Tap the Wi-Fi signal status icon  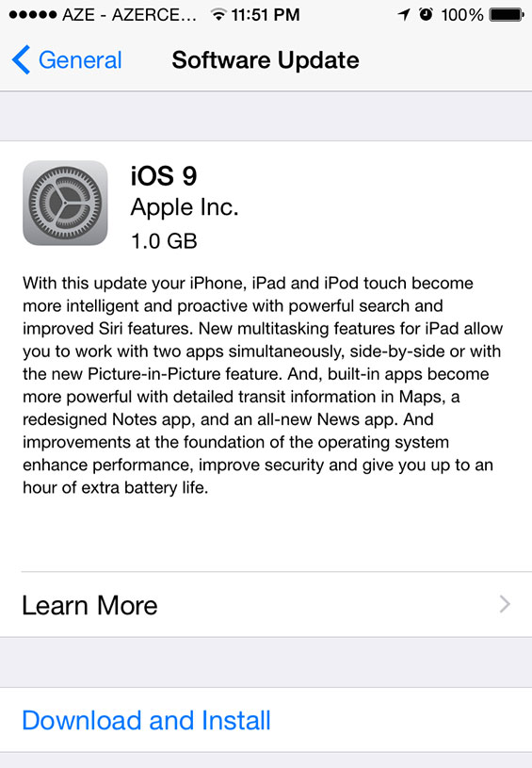click(218, 15)
